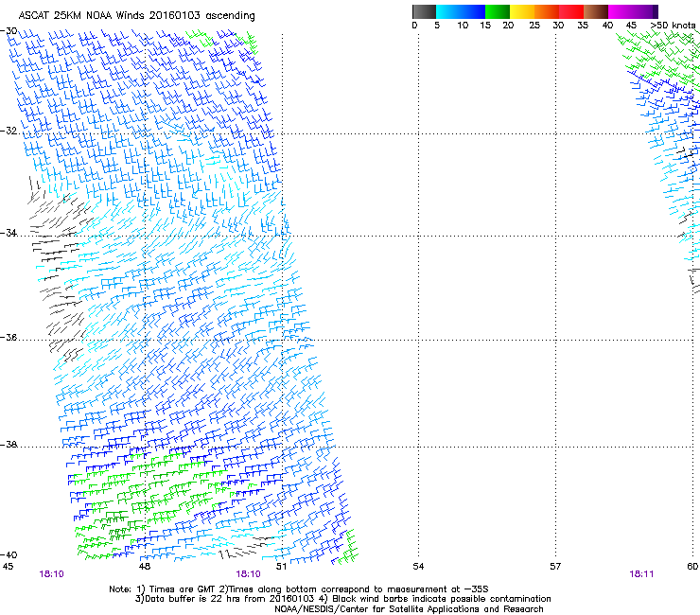Click the purple '18:11' time label
This screenshot has height=615, width=700.
click(641, 574)
